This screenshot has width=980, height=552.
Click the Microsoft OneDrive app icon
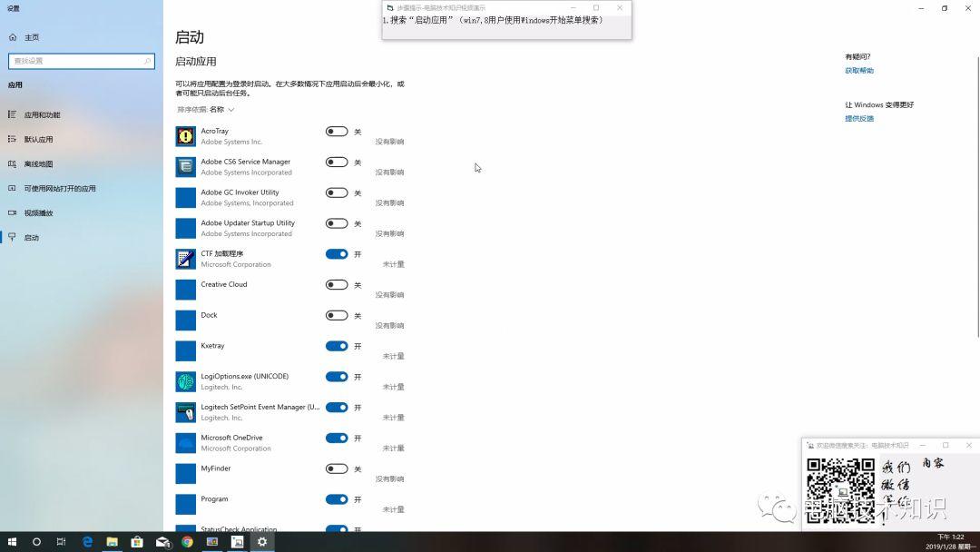pos(186,443)
